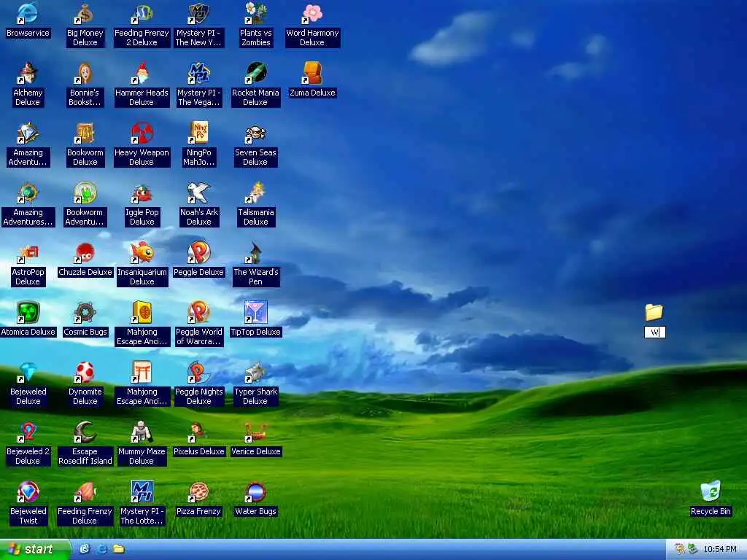Click Mystery PI The Lottery shortcut
747x560 pixels.
click(x=142, y=492)
